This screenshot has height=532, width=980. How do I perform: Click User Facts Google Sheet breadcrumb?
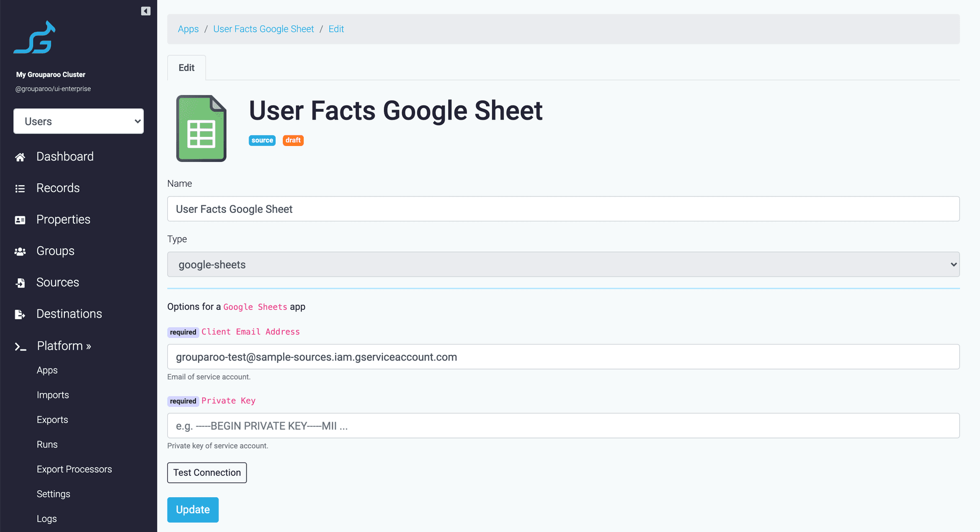point(263,29)
